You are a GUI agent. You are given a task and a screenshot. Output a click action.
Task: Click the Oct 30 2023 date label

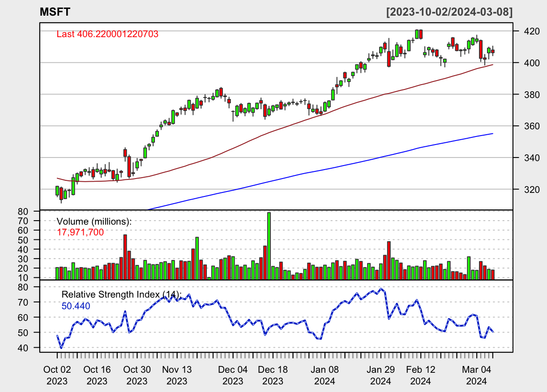point(137,375)
